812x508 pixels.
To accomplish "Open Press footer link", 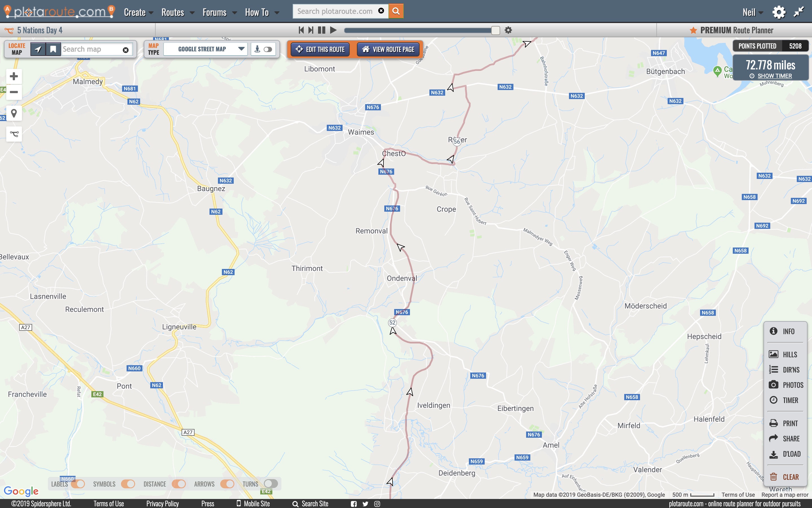I will 208,504.
